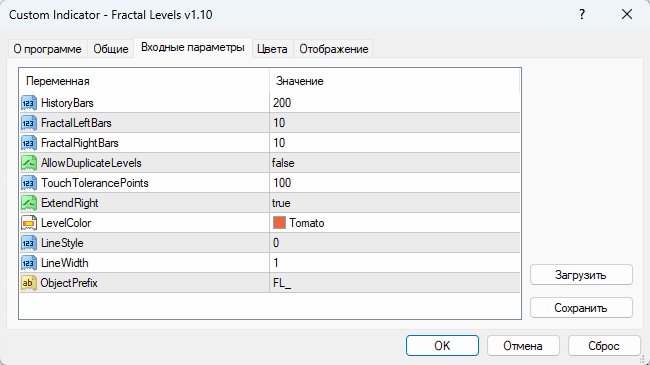Select the FractalLeftBars value 10
This screenshot has height=365, width=650.
279,123
